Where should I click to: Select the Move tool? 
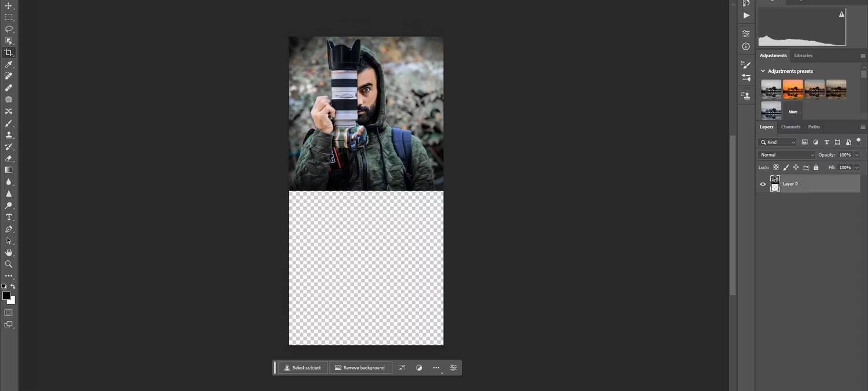point(9,6)
